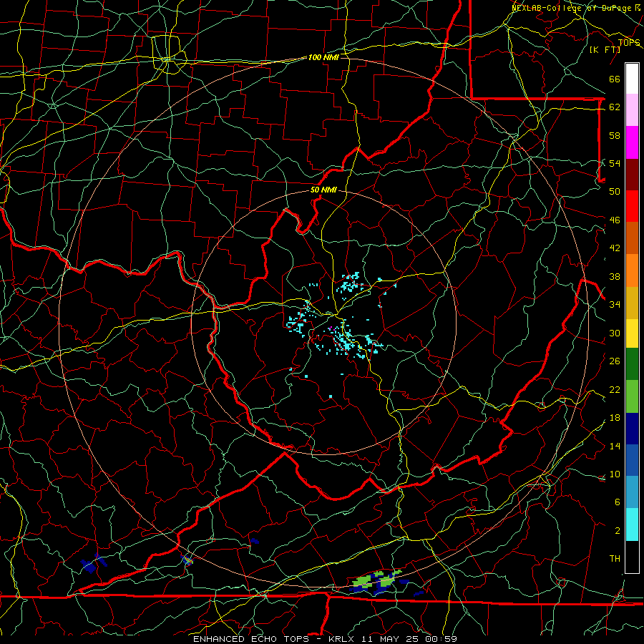Screen dimensions: 644x644
Task: Click the "TH" threshold legend label
Action: [615, 558]
